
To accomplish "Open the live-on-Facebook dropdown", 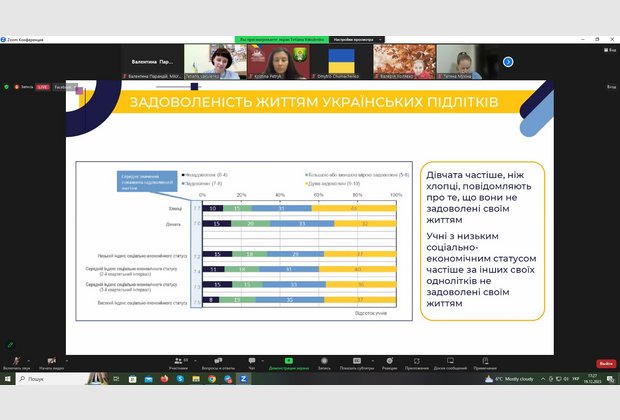I will tap(65, 87).
